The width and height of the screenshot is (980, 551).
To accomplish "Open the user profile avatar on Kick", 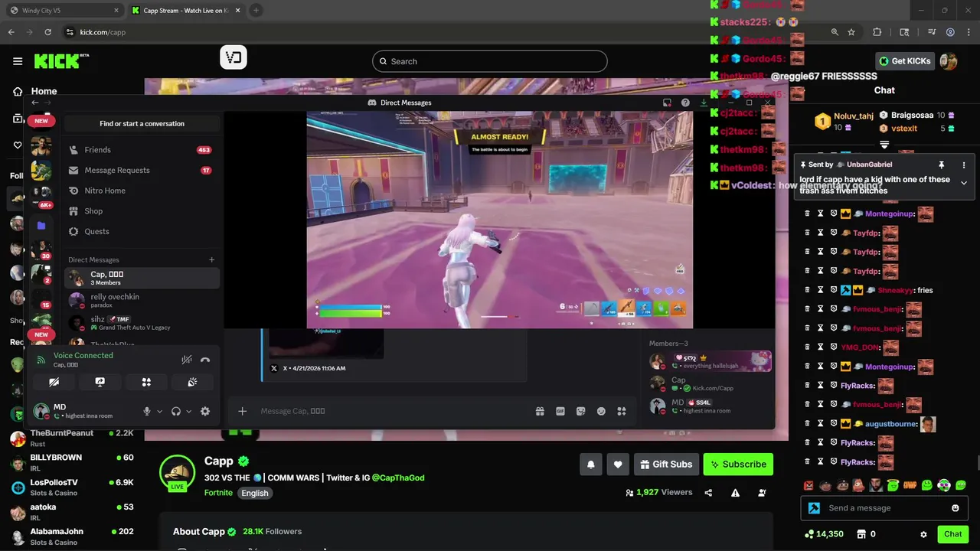I will point(949,61).
